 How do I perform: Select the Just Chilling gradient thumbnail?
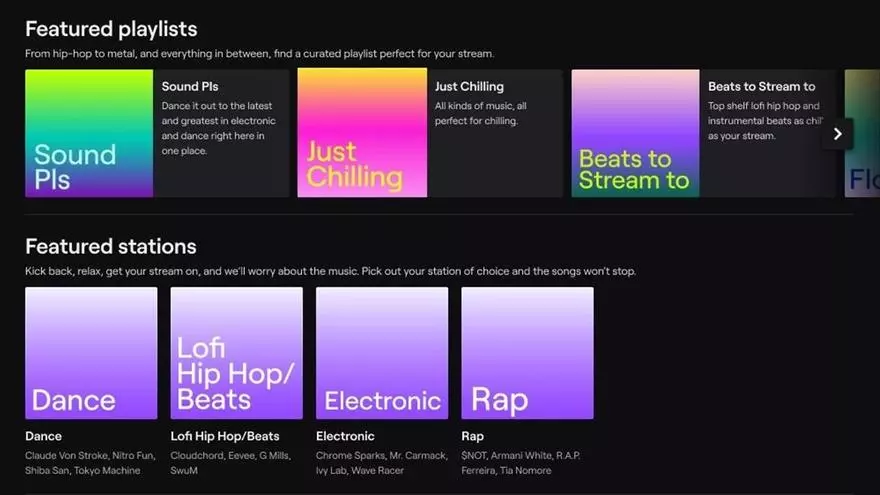362,133
